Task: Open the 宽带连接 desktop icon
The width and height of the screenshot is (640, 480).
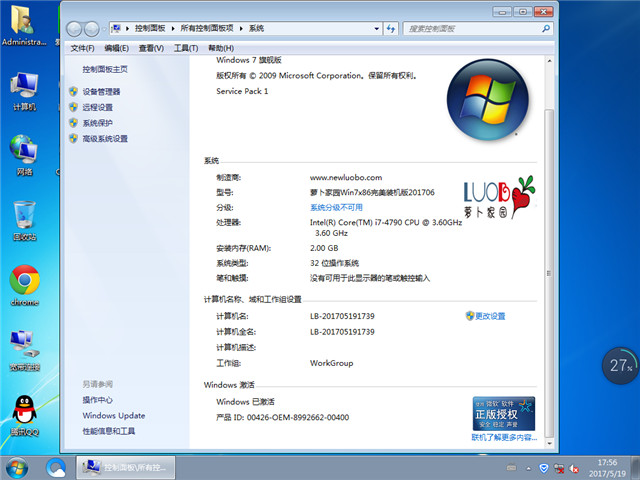Action: 24,351
